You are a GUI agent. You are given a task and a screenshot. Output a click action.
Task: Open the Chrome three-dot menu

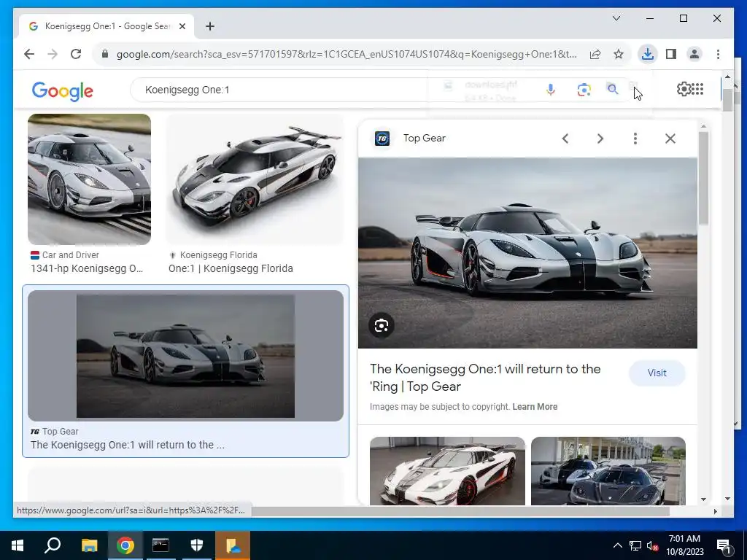(x=718, y=54)
